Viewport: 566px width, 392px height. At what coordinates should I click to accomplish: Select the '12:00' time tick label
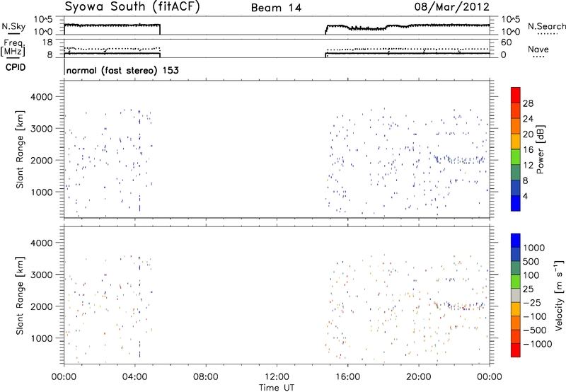[277, 377]
